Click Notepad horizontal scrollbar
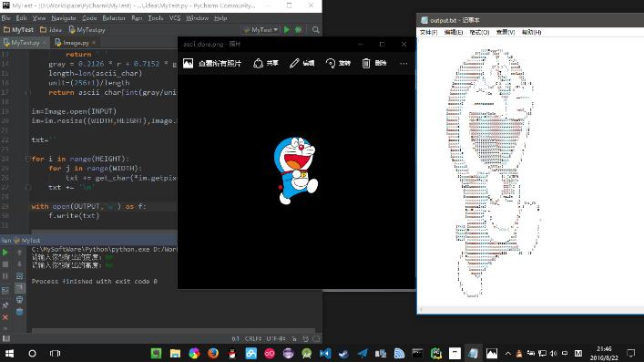The image size is (644, 362). [531, 309]
